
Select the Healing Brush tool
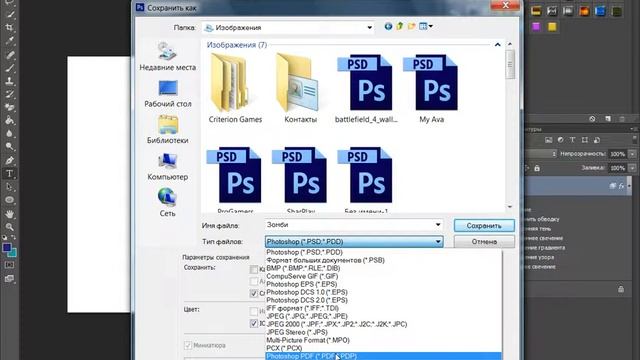(x=9, y=54)
